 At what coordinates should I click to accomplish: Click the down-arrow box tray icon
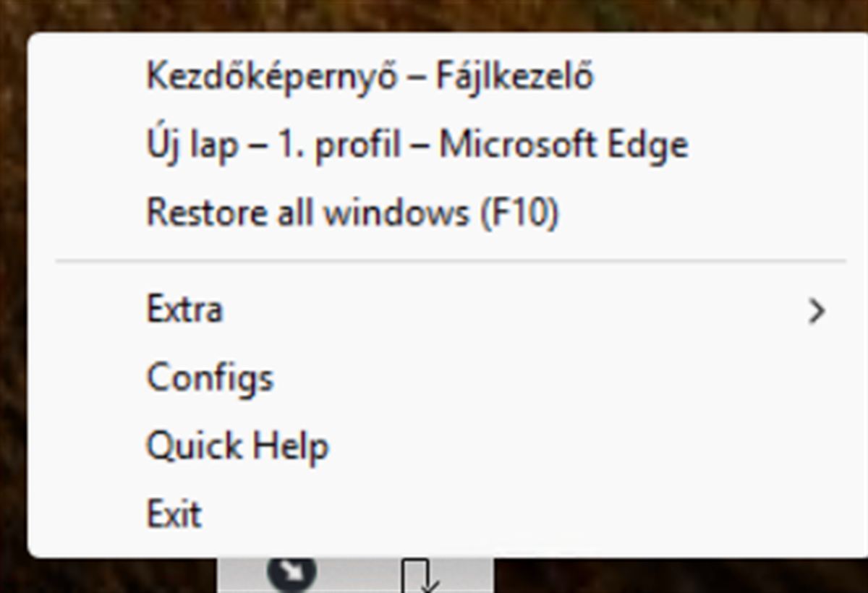coord(420,576)
